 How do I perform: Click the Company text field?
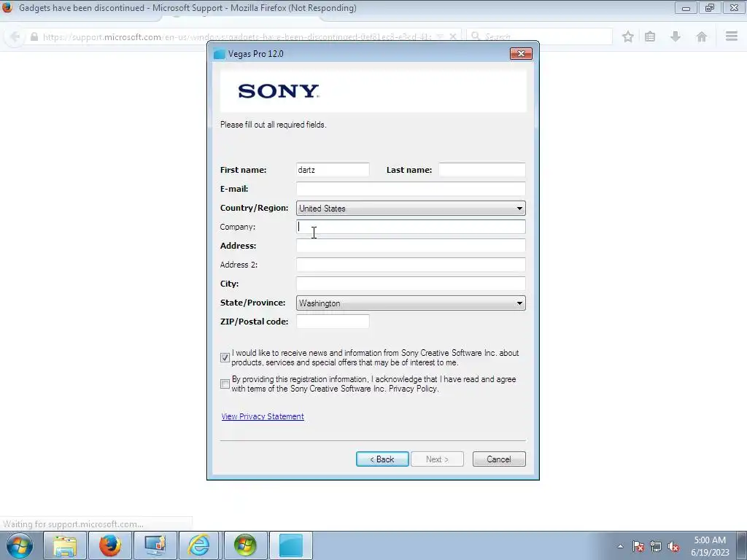click(x=411, y=227)
